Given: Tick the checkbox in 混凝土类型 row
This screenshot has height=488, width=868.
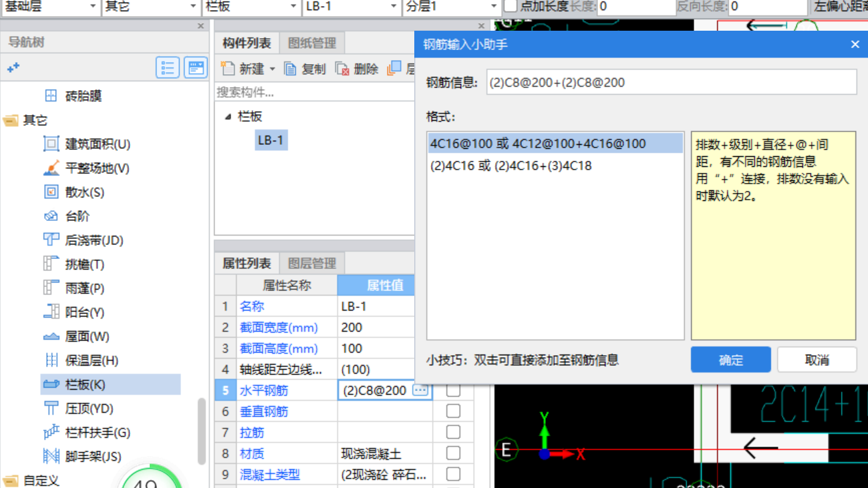Looking at the screenshot, I should pos(453,475).
